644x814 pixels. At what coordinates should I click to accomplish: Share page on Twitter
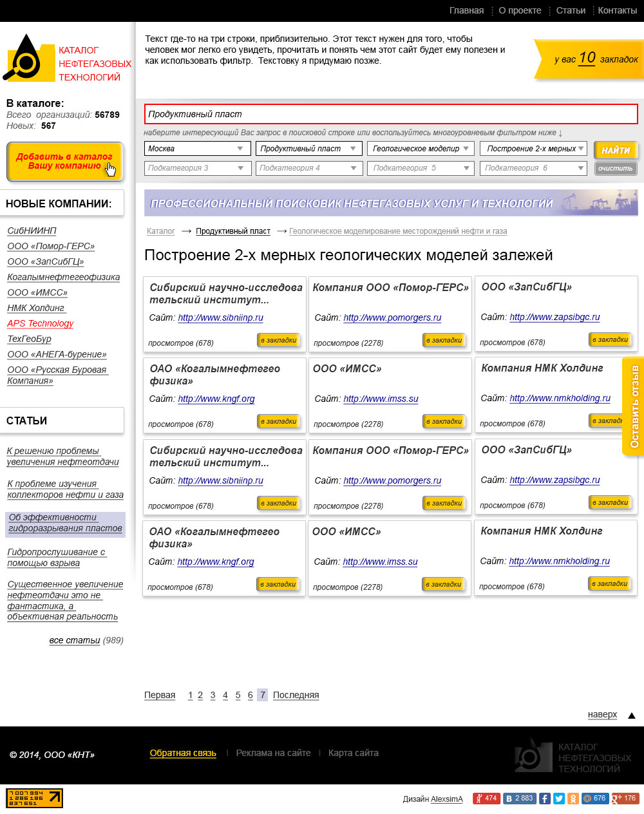559,799
